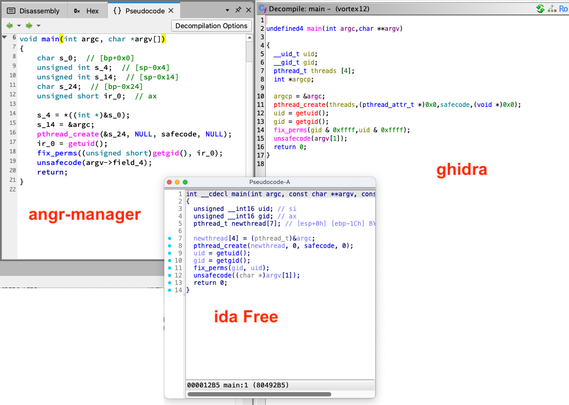Open Decompilation Options in angr-manager
The width and height of the screenshot is (569, 405).
(x=211, y=26)
